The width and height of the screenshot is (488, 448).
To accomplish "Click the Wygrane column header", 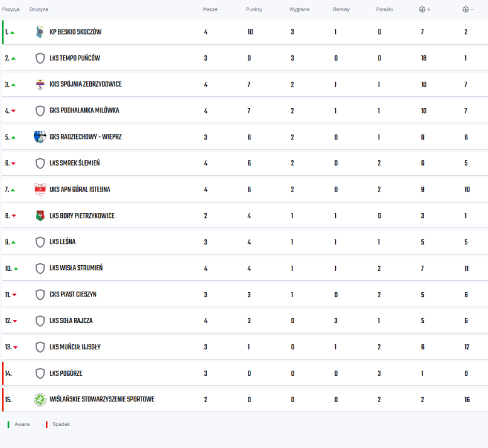I will (x=299, y=9).
